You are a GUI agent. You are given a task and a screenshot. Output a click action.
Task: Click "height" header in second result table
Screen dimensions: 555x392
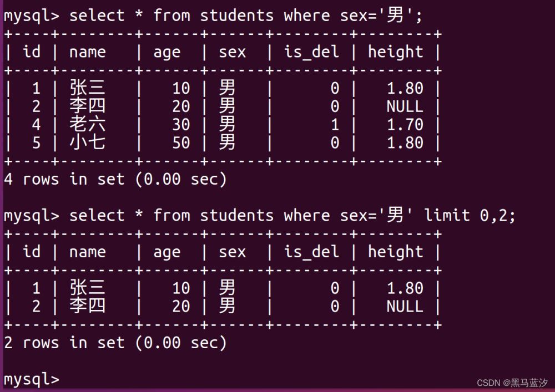coord(396,252)
